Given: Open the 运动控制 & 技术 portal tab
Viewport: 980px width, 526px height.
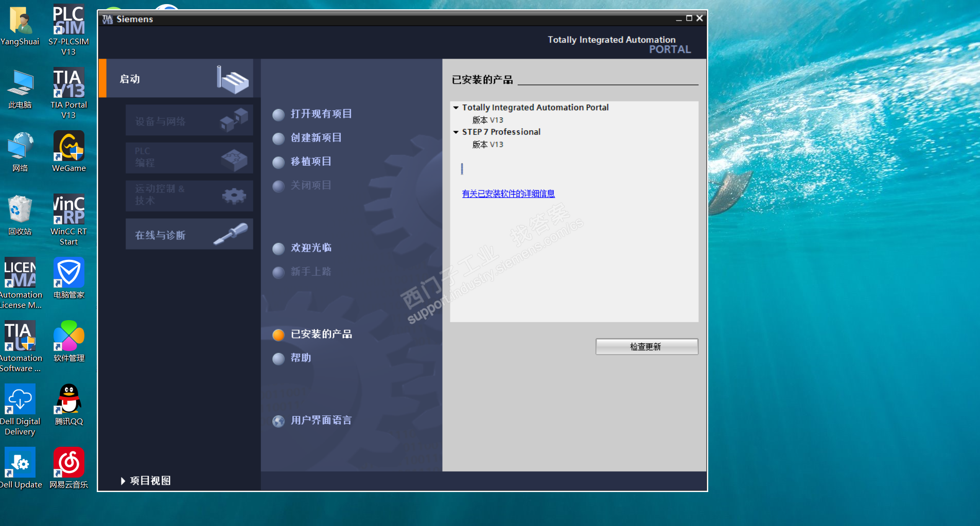Looking at the screenshot, I should coord(189,196).
